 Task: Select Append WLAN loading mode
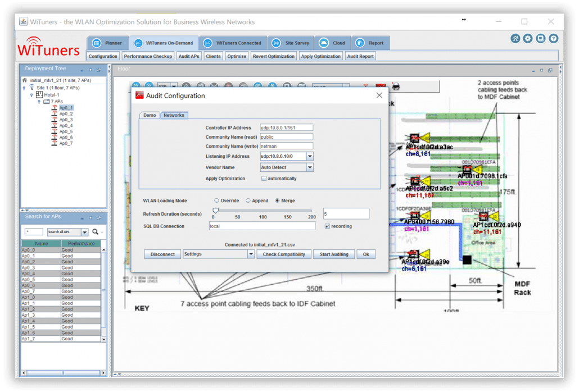(248, 200)
